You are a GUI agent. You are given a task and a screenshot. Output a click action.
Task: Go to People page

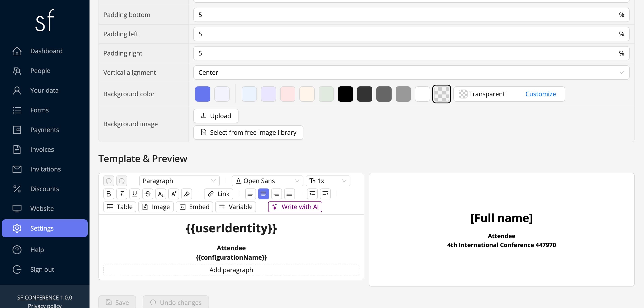pyautogui.click(x=45, y=71)
